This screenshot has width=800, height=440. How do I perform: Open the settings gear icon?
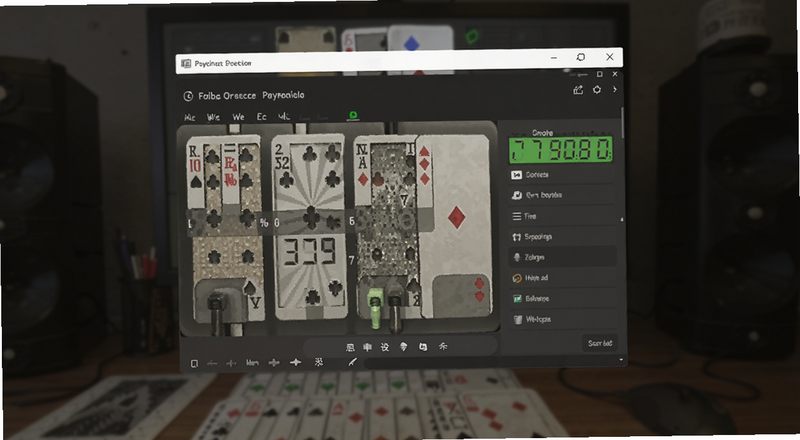pos(596,90)
